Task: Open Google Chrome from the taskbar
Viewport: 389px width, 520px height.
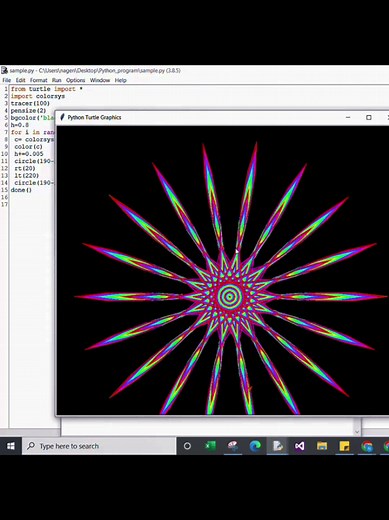Action: click(x=367, y=446)
